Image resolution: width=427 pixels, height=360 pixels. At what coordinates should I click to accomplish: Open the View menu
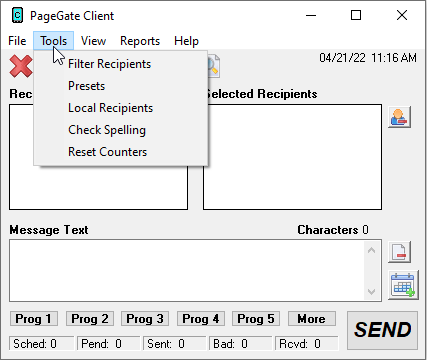(94, 41)
